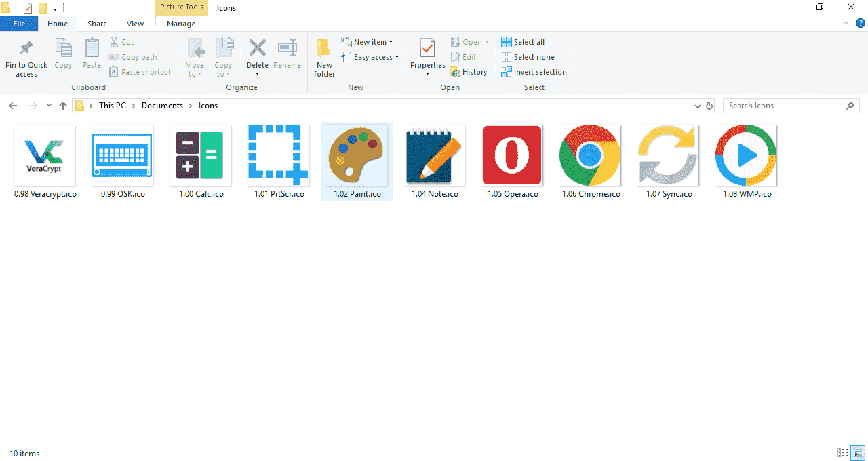
Task: Click the Delete red X icon
Action: [x=257, y=48]
